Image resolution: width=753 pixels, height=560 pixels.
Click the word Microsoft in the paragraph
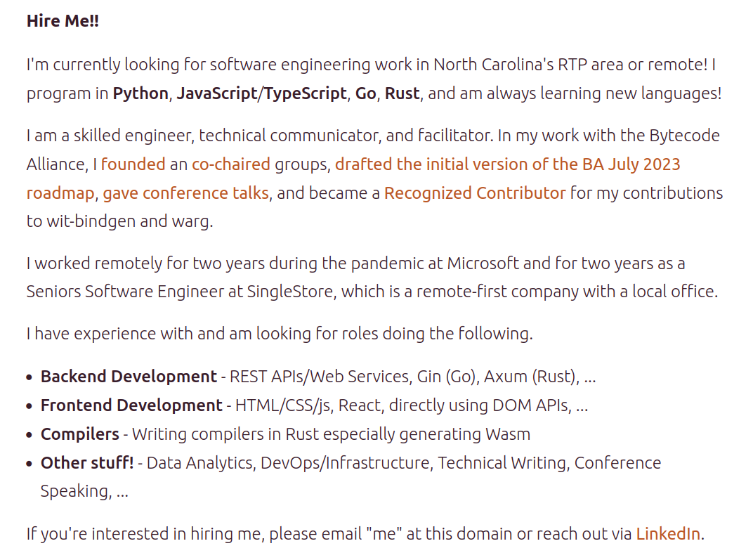(483, 263)
